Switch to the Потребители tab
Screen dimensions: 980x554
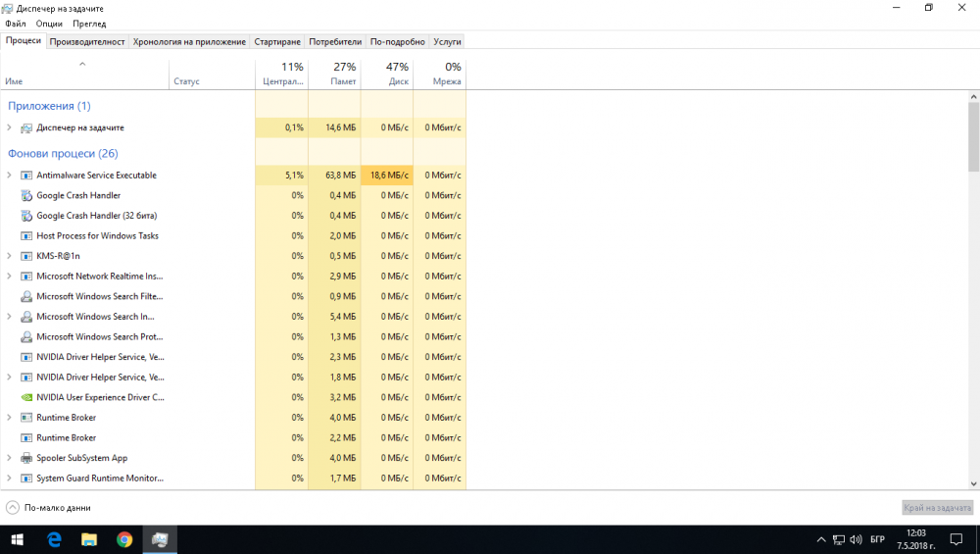(x=335, y=42)
